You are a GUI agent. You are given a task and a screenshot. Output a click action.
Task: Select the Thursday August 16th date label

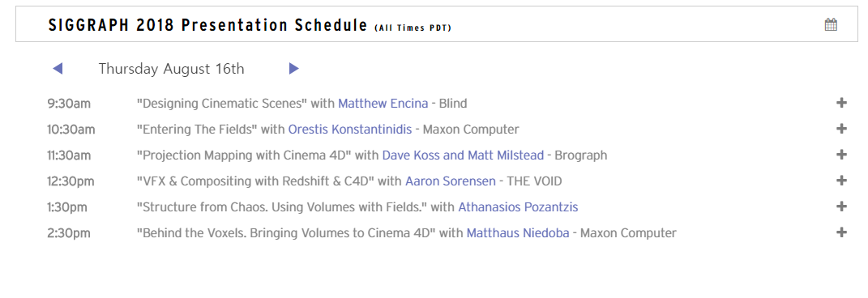pyautogui.click(x=171, y=69)
